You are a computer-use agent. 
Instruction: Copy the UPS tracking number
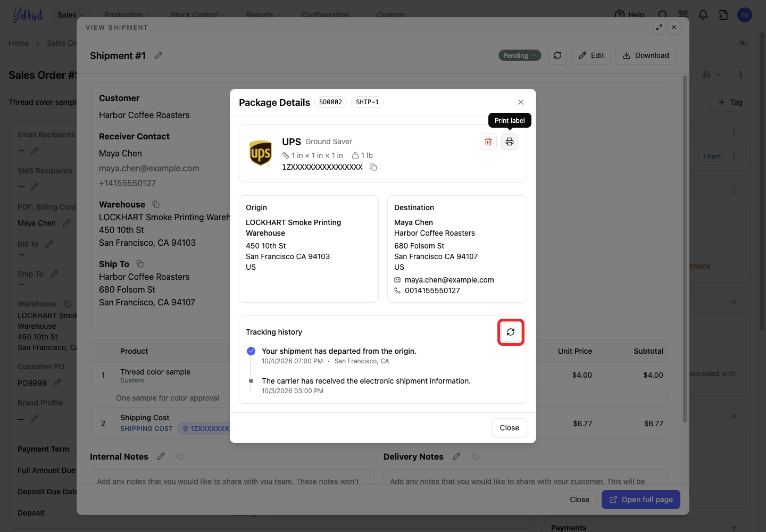coord(373,167)
